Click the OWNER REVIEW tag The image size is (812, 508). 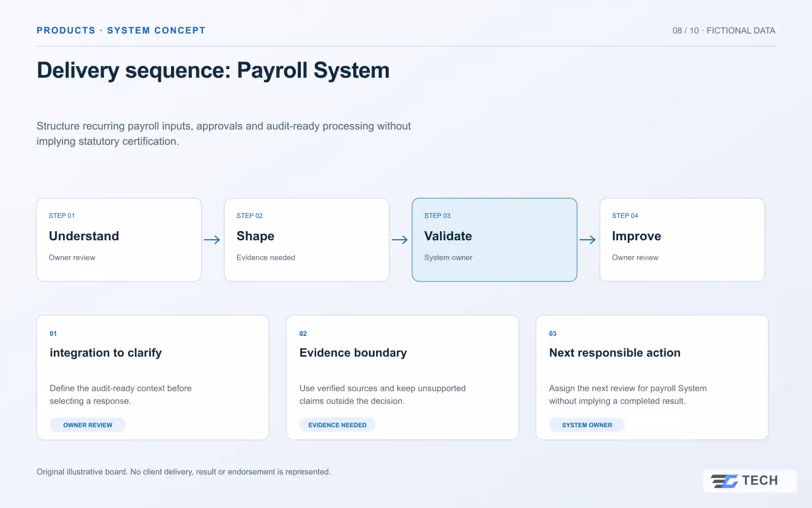pyautogui.click(x=88, y=425)
